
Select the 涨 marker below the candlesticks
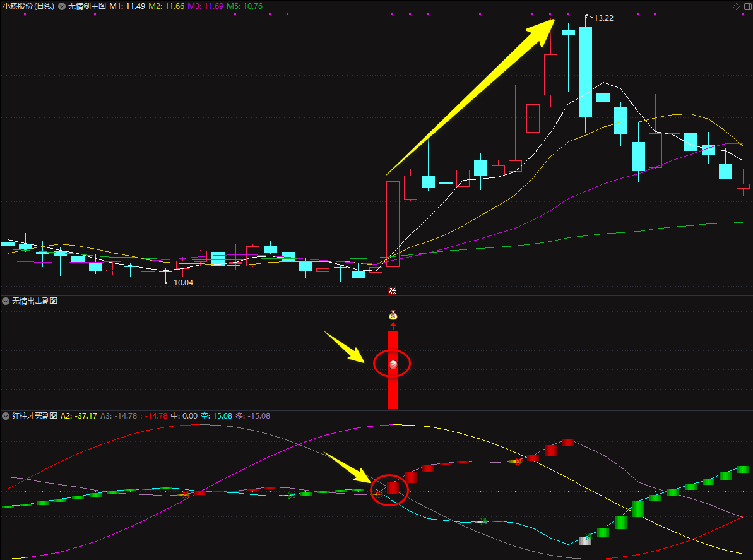click(x=393, y=290)
